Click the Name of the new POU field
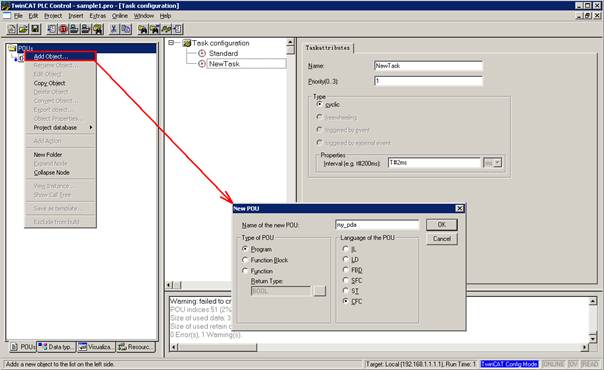The width and height of the screenshot is (604, 370). click(x=377, y=225)
